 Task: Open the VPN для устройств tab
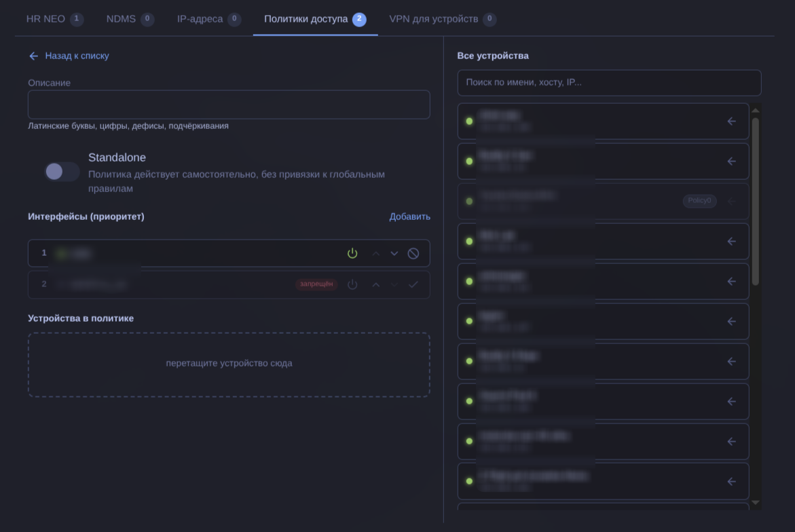coord(442,19)
